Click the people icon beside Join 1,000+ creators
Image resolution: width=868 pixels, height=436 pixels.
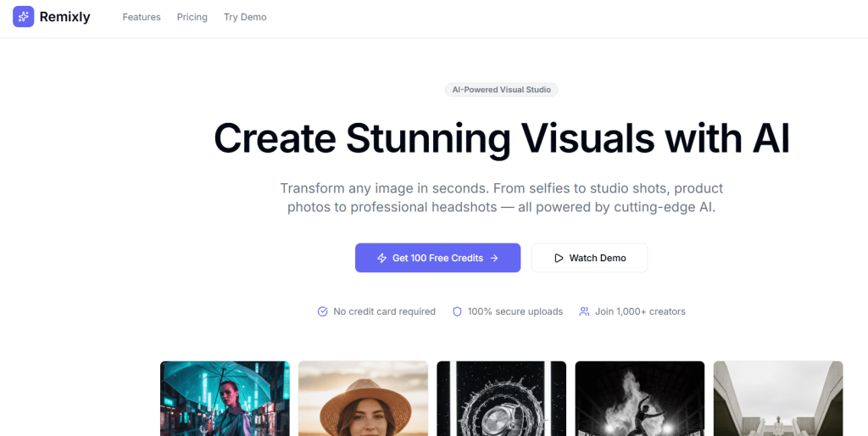point(584,311)
